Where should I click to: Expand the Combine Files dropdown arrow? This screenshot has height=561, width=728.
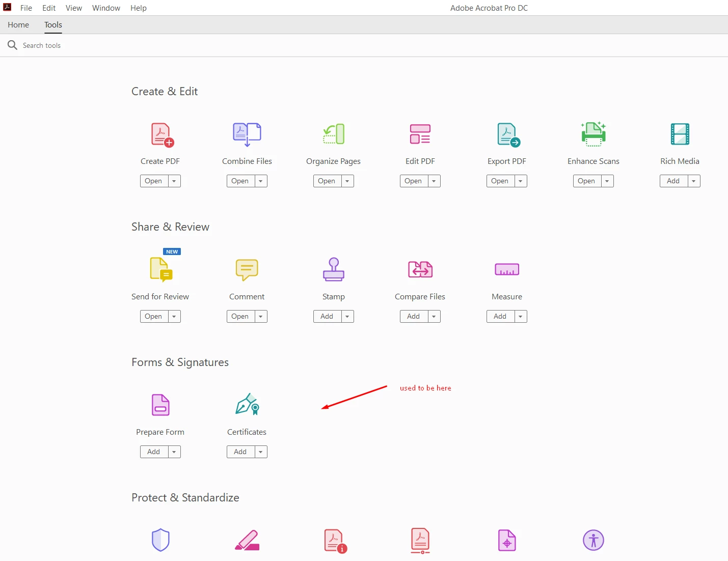pyautogui.click(x=261, y=181)
